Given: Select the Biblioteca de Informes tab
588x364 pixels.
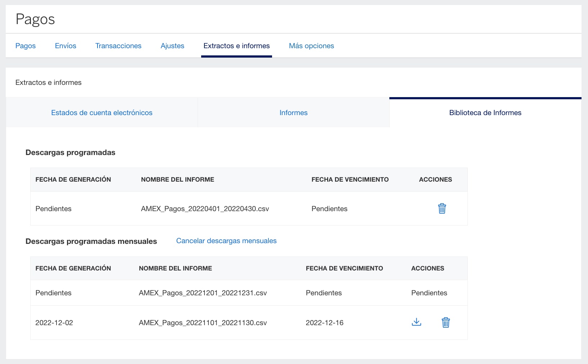Looking at the screenshot, I should pyautogui.click(x=485, y=113).
